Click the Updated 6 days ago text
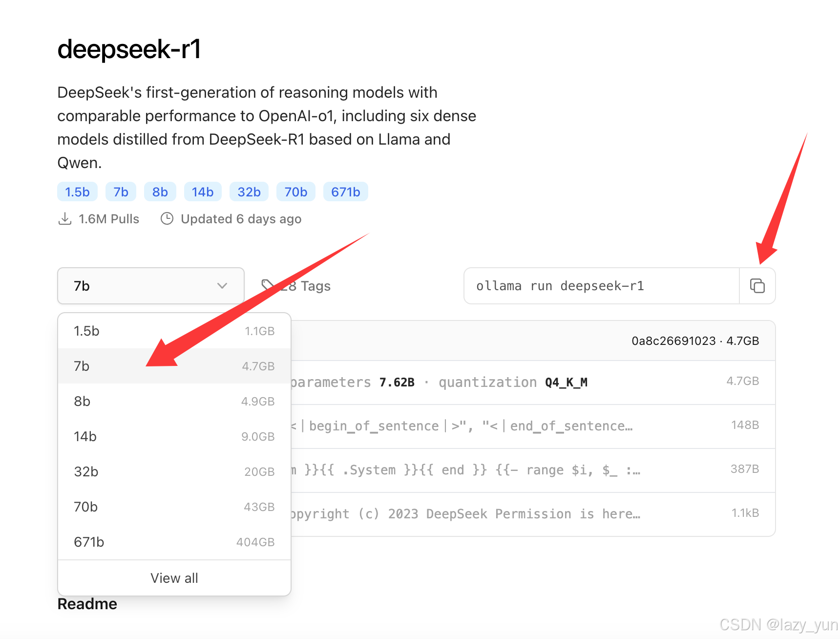The image size is (840, 639). 241,219
